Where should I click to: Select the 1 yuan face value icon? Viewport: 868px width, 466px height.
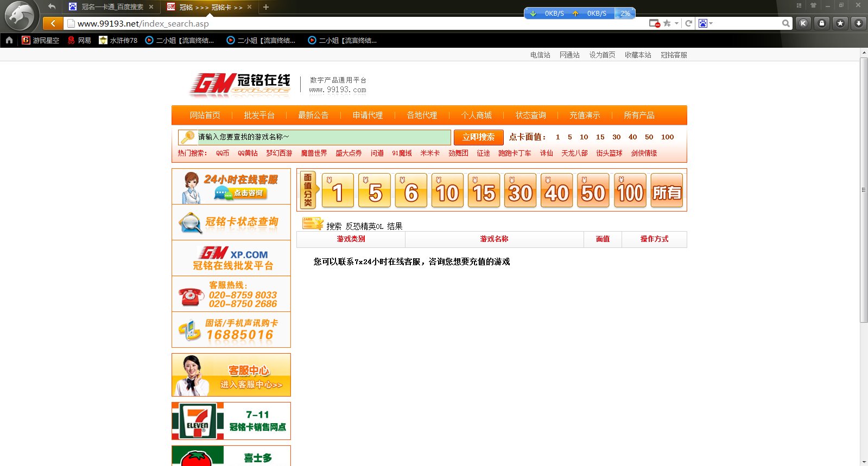point(338,190)
